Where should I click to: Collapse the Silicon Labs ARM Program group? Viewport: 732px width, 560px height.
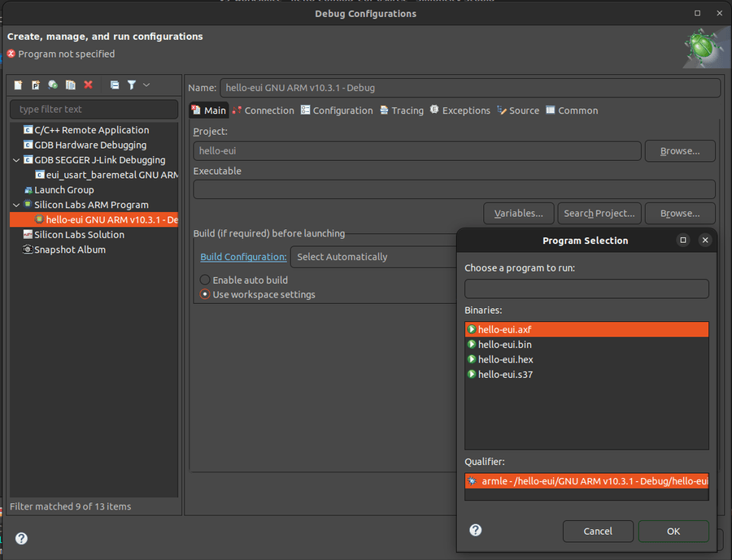point(15,204)
